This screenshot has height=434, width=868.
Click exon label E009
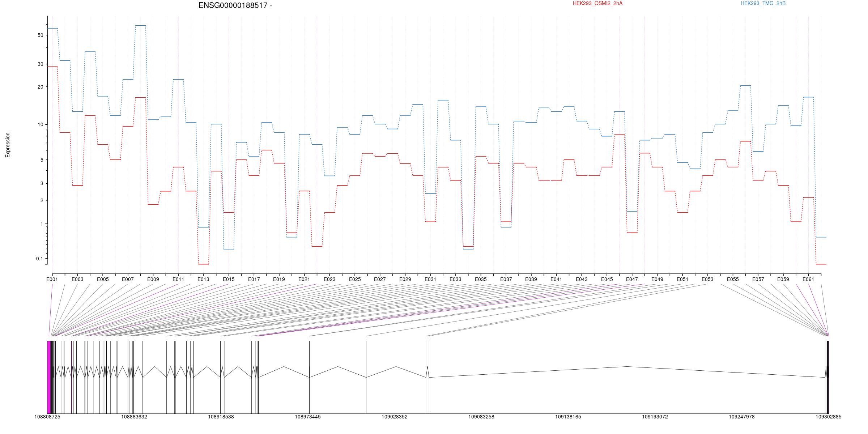tap(153, 279)
